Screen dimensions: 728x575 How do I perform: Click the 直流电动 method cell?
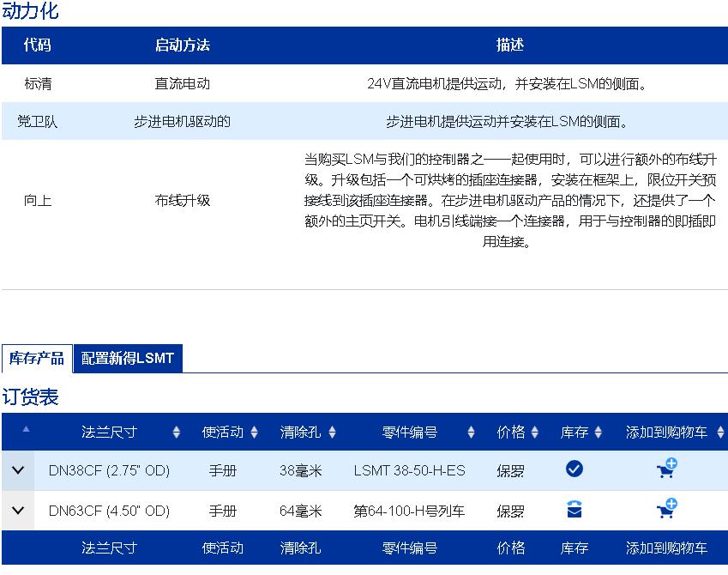click(182, 83)
